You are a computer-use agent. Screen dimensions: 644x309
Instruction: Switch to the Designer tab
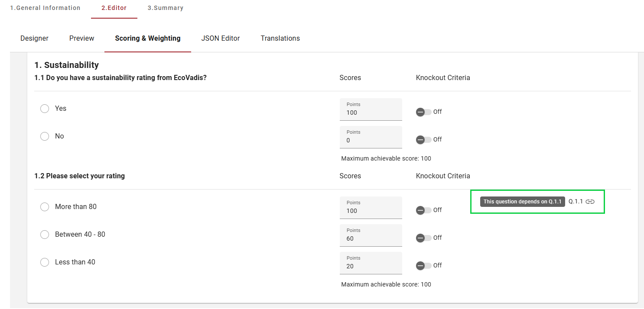(x=34, y=39)
